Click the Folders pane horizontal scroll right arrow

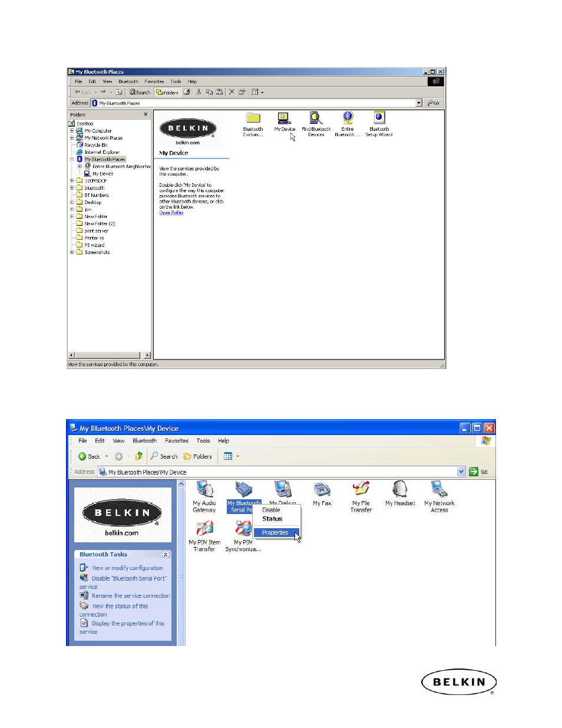[x=147, y=355]
